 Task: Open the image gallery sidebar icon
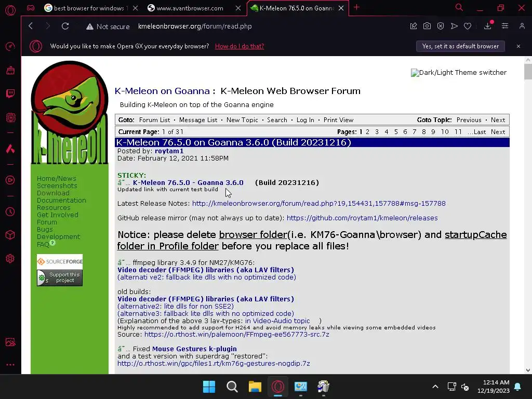[x=10, y=342]
